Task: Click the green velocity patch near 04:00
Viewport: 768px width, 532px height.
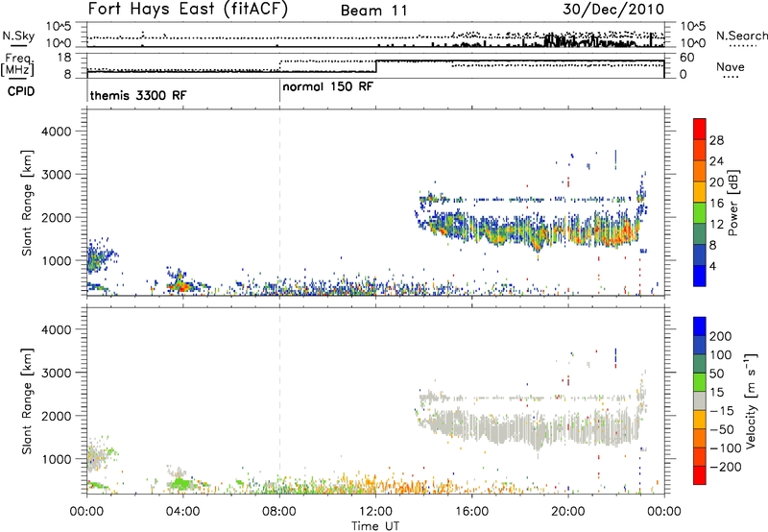Action: tap(182, 484)
